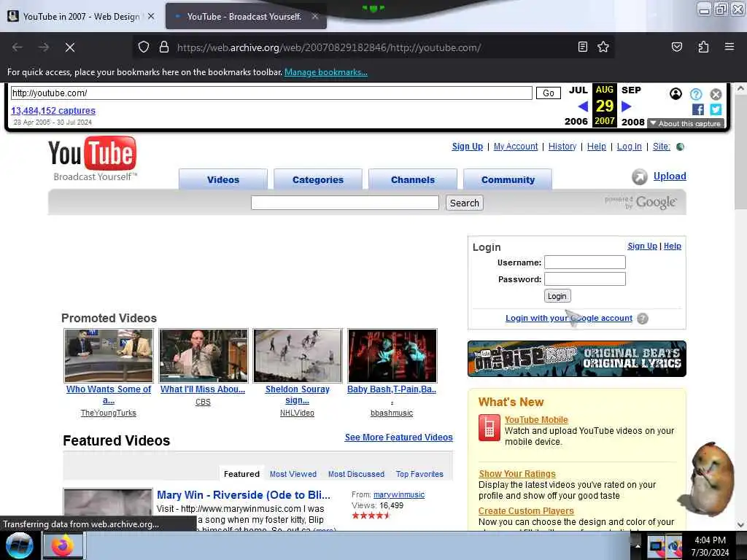
Task: Open the Firefox hamburger application menu
Action: coord(729,47)
